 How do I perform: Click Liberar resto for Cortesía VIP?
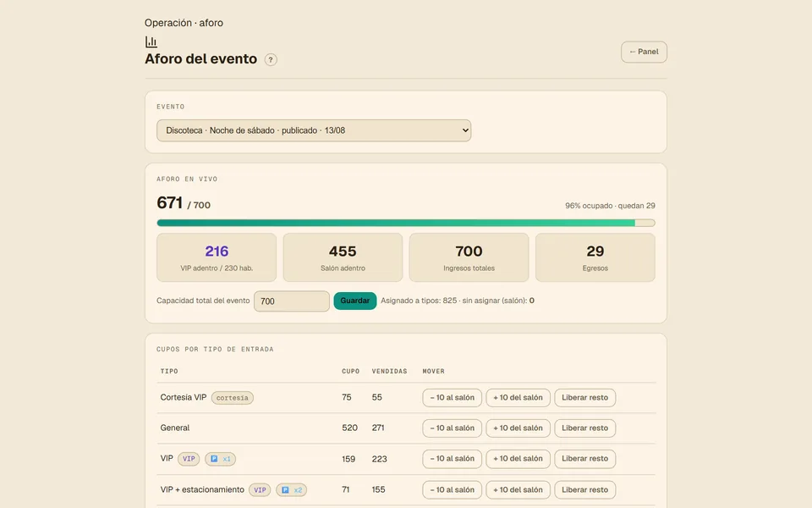585,398
